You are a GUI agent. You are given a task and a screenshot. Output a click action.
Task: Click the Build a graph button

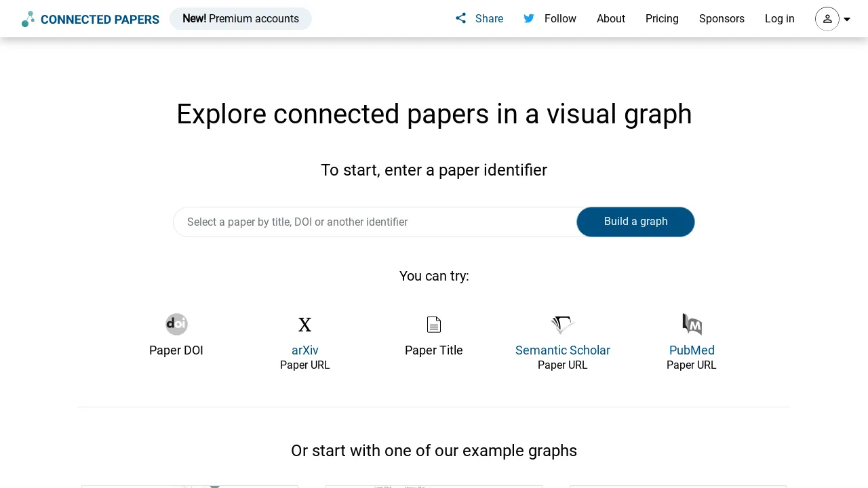(635, 222)
